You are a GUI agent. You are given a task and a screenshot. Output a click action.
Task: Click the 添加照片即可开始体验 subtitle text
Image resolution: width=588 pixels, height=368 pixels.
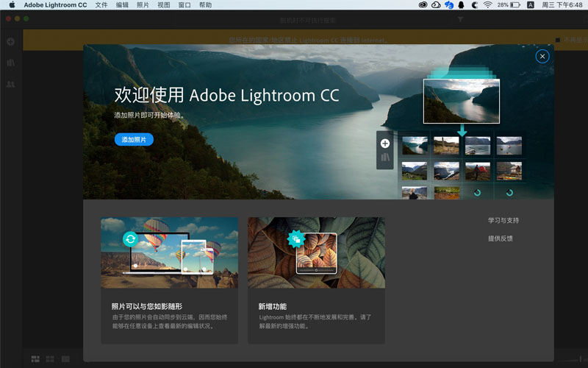(149, 115)
